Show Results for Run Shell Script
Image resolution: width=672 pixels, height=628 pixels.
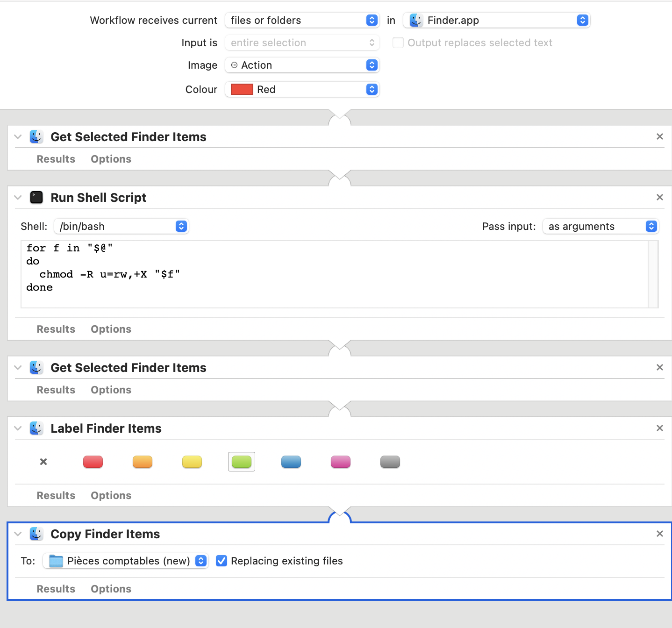[56, 329]
